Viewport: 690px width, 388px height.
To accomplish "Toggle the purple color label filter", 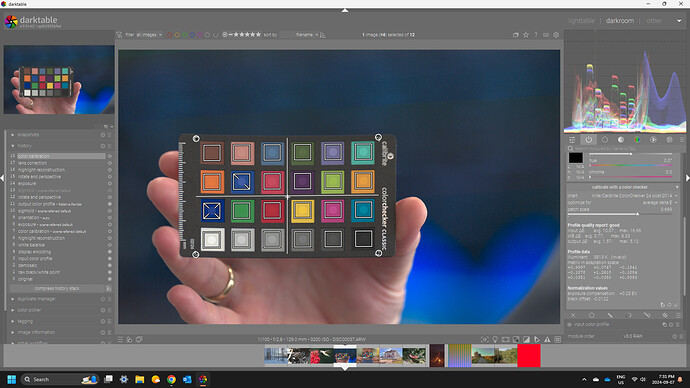I will pos(199,35).
